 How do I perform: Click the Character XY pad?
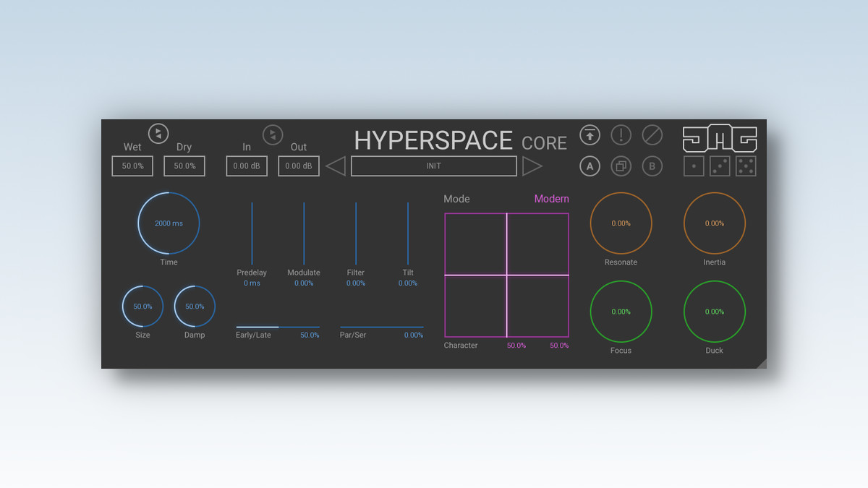pos(506,275)
